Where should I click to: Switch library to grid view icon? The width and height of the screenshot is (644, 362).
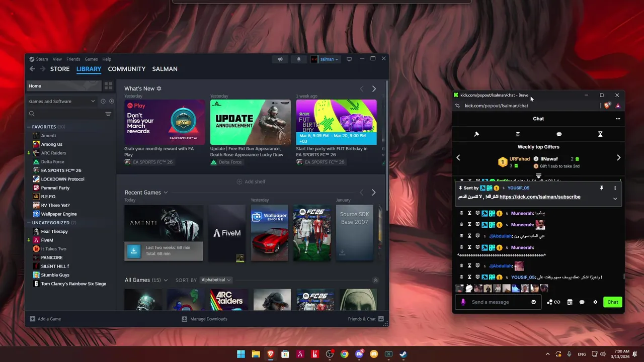pos(108,86)
